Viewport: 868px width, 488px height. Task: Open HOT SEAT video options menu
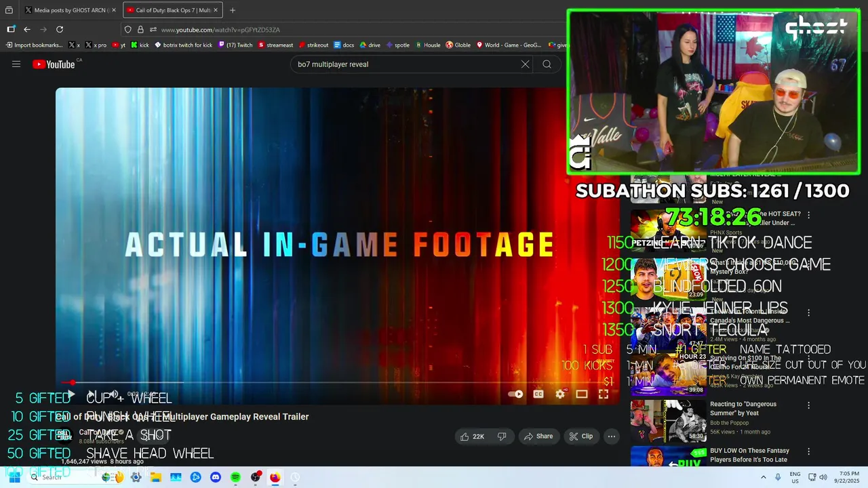[808, 215]
